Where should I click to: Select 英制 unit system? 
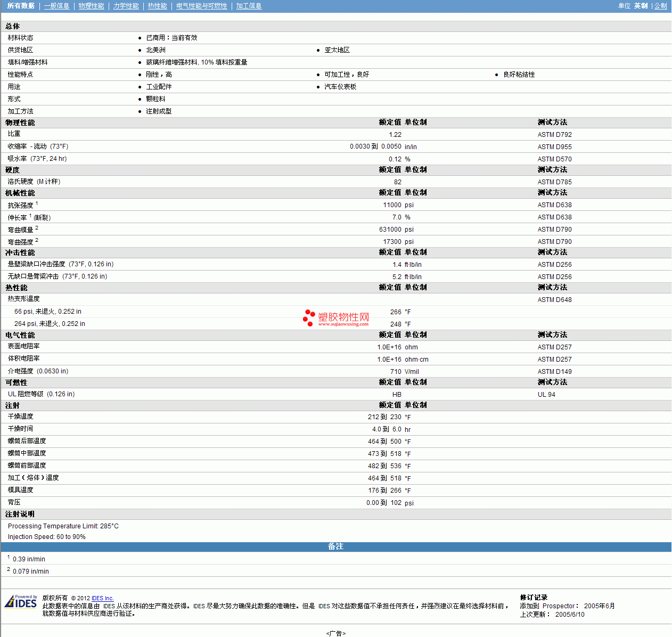(x=641, y=6)
